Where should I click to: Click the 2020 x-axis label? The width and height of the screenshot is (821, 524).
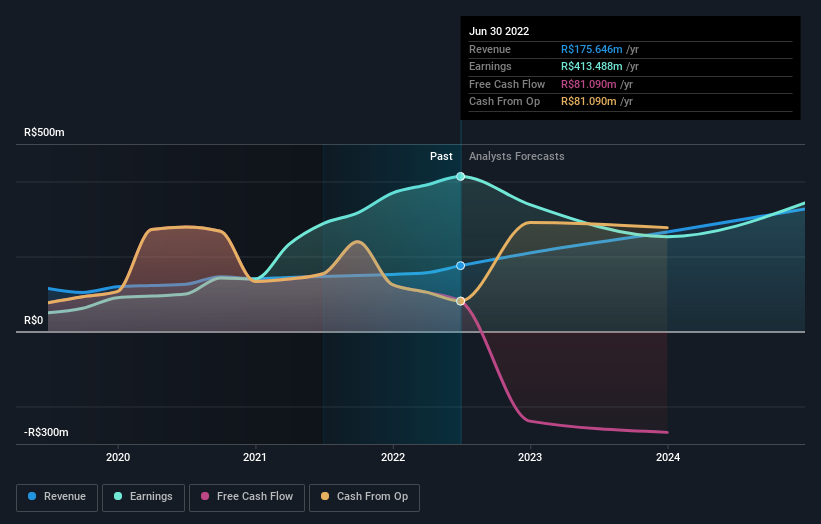point(118,457)
